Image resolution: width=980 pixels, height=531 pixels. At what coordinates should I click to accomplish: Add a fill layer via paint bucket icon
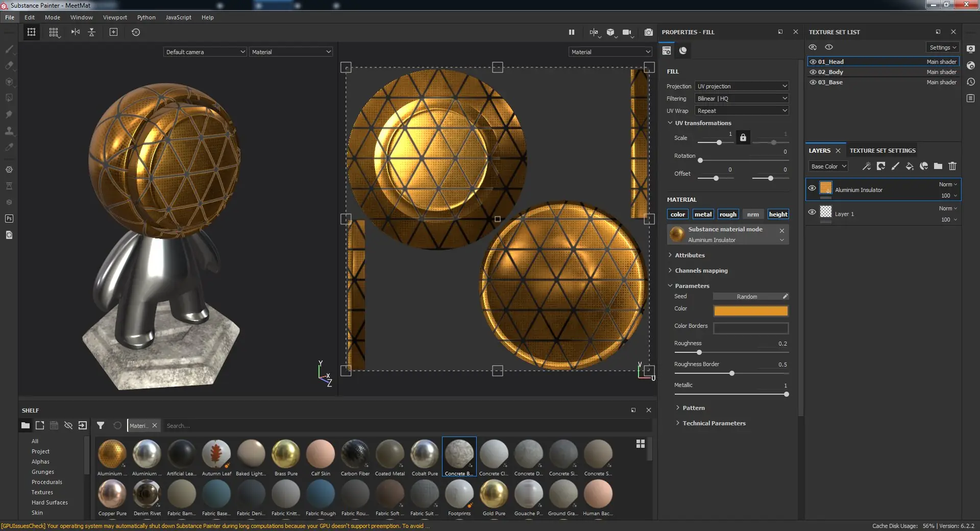(910, 166)
